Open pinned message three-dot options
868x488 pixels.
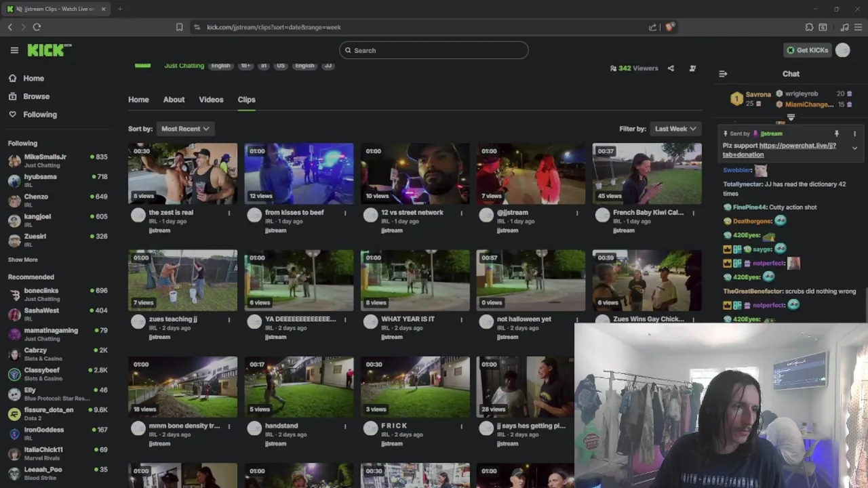[854, 134]
